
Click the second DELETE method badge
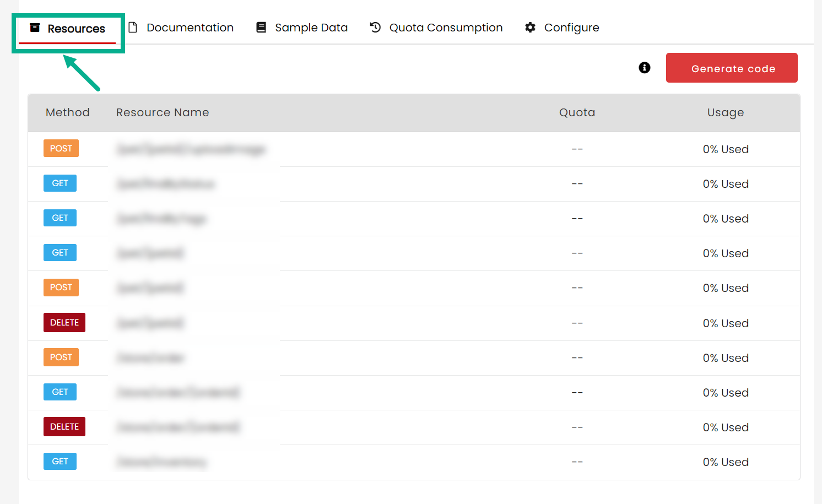[64, 427]
